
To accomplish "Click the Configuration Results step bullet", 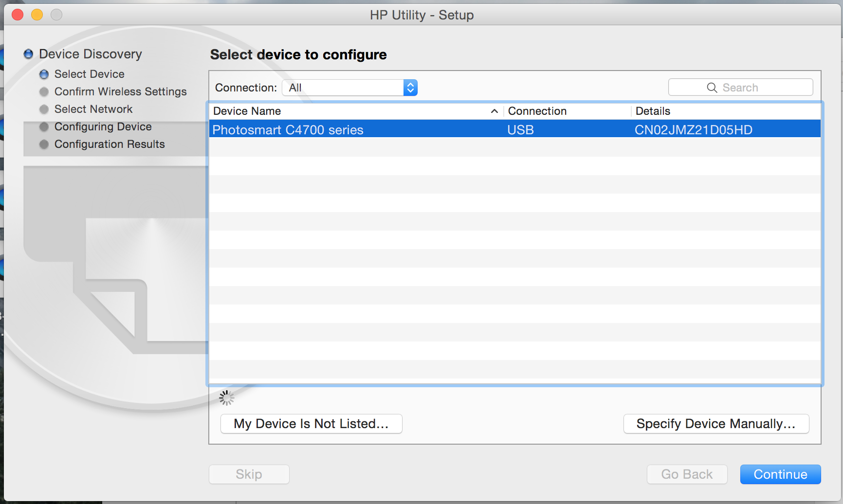I will pos(44,144).
